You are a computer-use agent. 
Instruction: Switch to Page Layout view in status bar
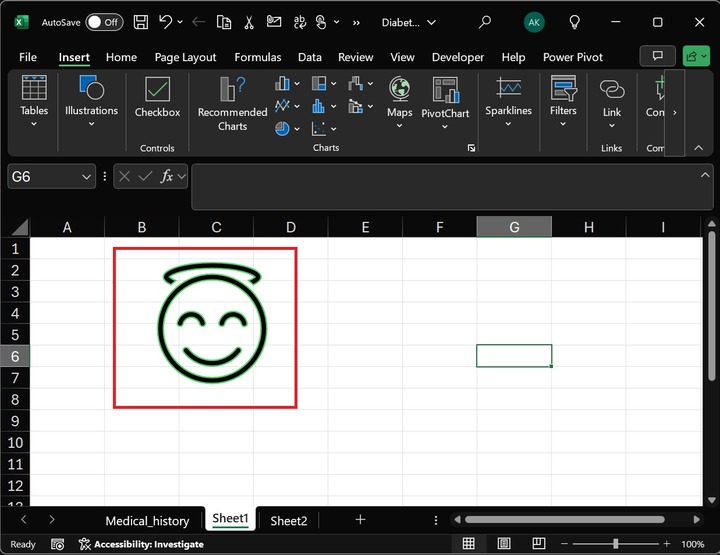[504, 544]
